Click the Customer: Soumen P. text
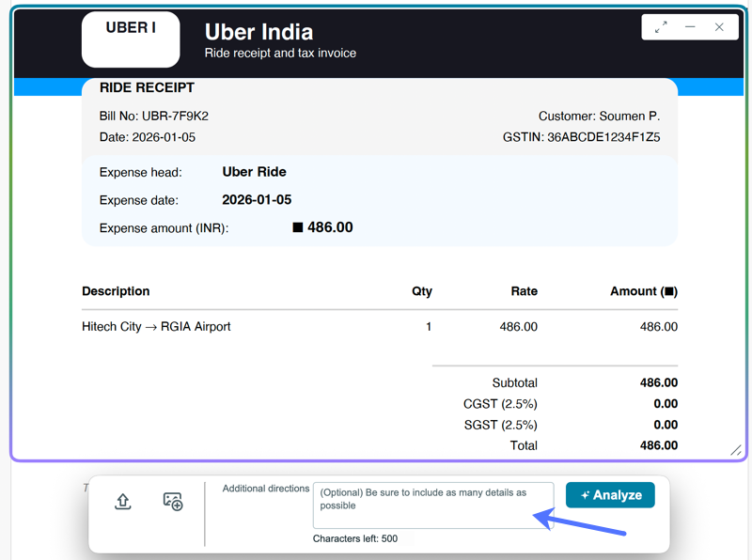The width and height of the screenshot is (752, 560). coord(599,116)
